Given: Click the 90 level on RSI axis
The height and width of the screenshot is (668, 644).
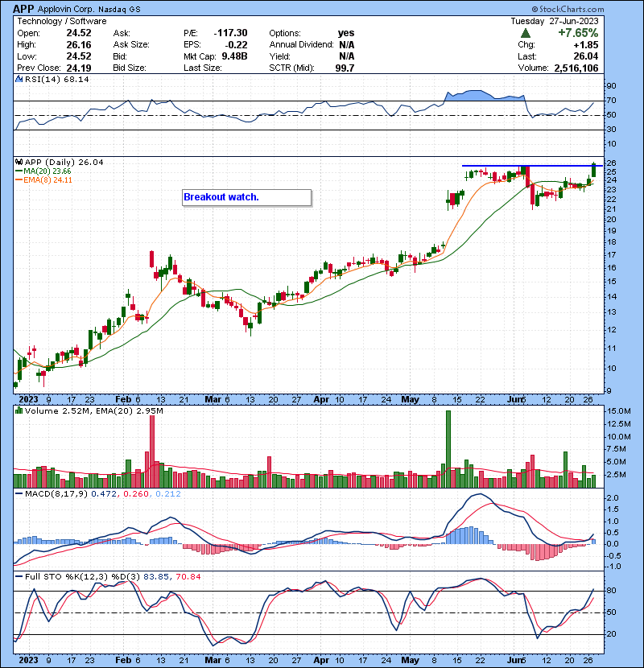Looking at the screenshot, I should [611, 86].
